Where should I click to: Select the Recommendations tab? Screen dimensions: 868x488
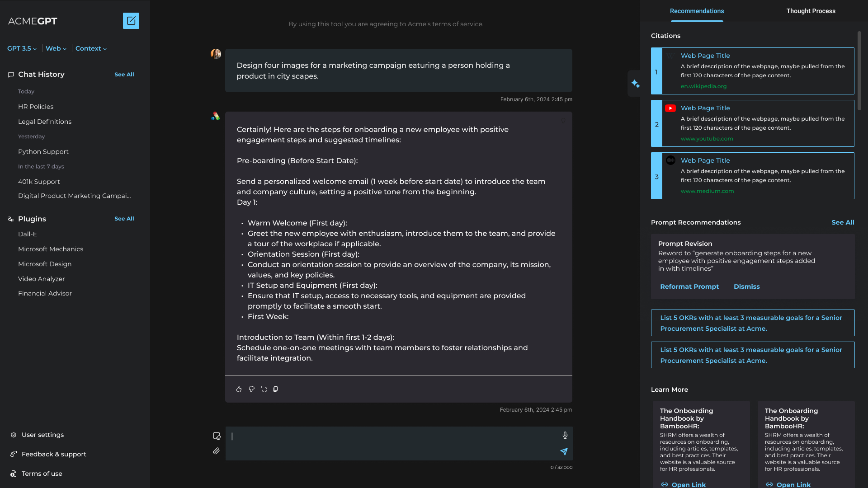[x=697, y=11]
